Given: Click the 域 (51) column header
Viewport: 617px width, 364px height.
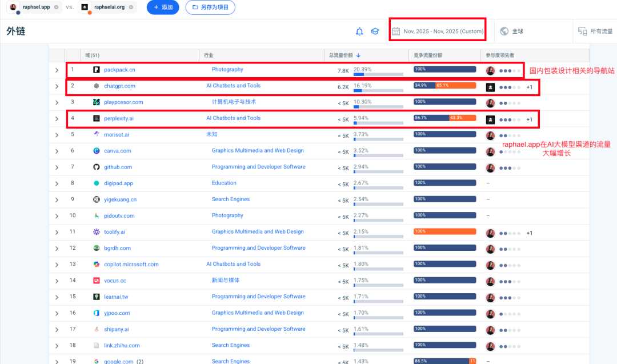Looking at the screenshot, I should pos(93,55).
